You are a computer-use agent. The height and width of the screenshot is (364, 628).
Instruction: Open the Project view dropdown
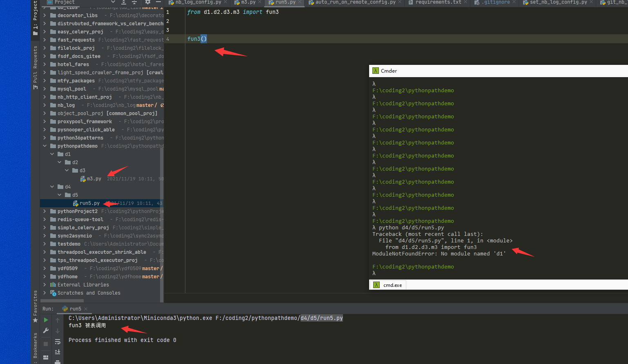pyautogui.click(x=113, y=2)
